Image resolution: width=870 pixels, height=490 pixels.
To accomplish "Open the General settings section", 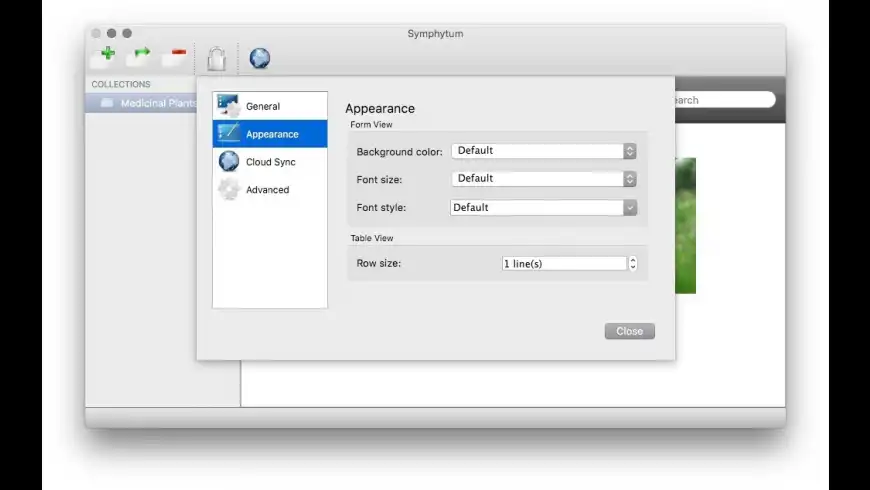I will [270, 106].
